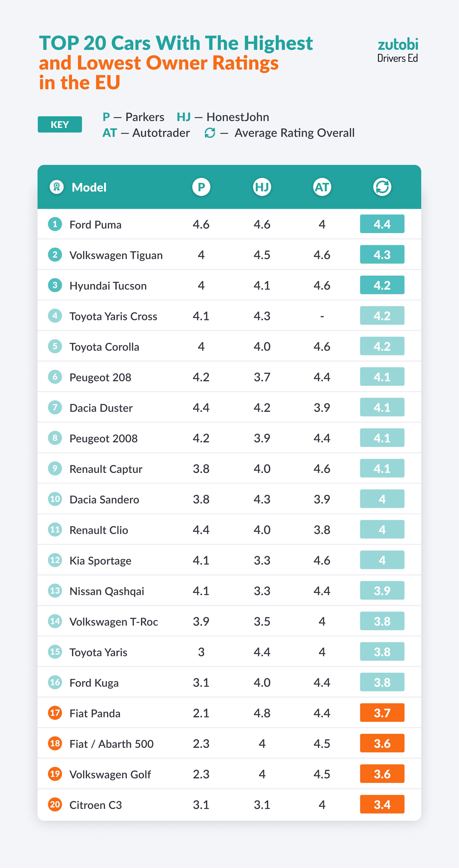
Task: Click the Nissan Qashqai 3.9 rating box
Action: tap(382, 590)
